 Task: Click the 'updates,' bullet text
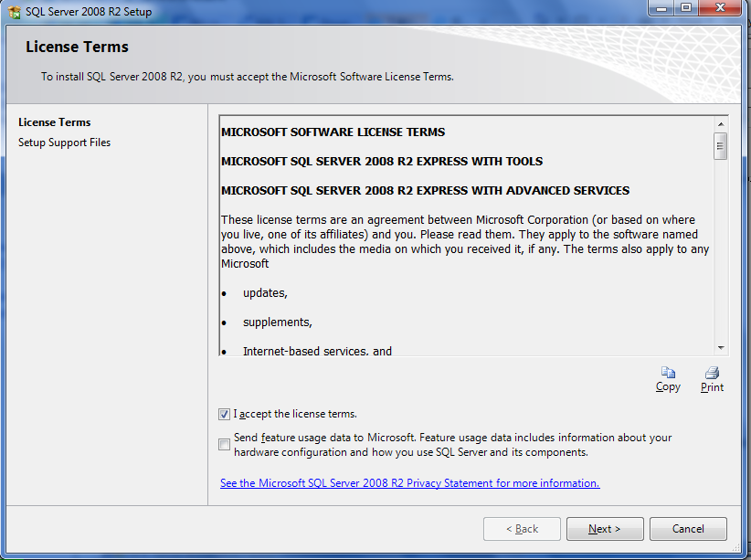265,293
